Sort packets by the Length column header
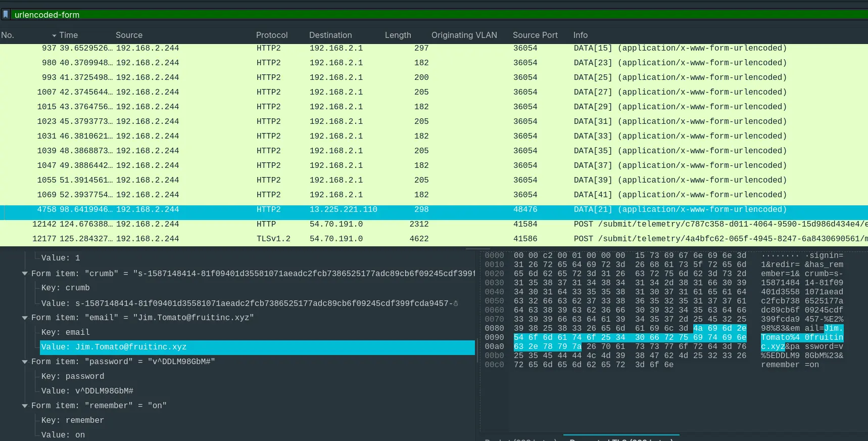868x441 pixels. [398, 35]
